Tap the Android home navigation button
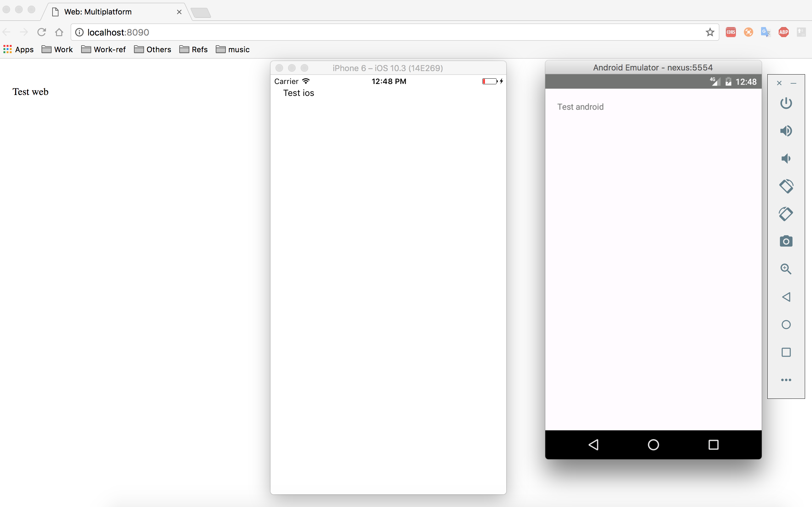This screenshot has height=507, width=812. tap(653, 445)
